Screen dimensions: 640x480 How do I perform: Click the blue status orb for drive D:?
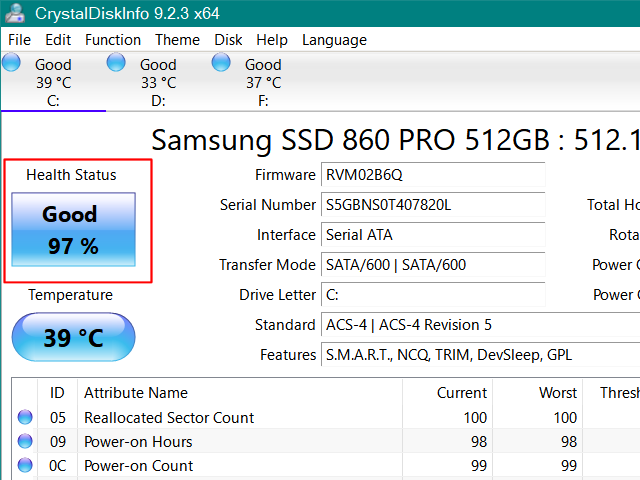(116, 62)
